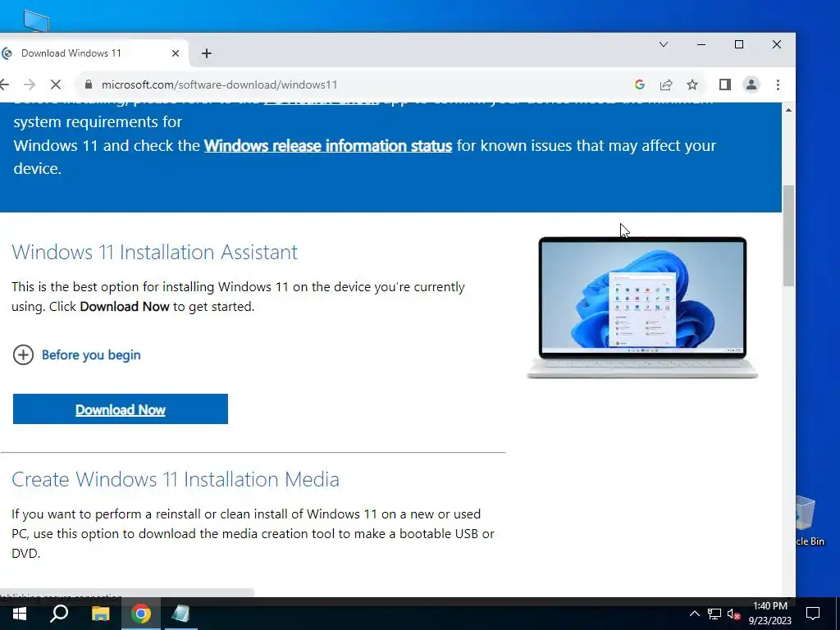
Task: Expand the Before you begin section
Action: [x=76, y=354]
